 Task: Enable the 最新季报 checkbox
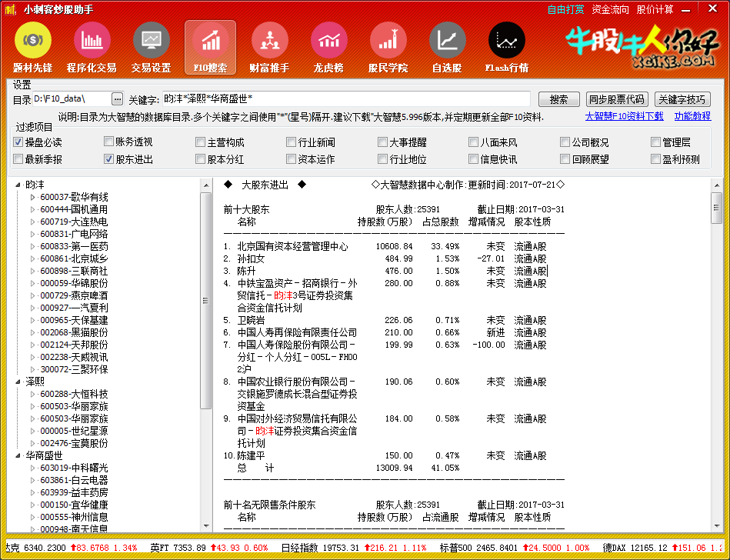pos(18,159)
